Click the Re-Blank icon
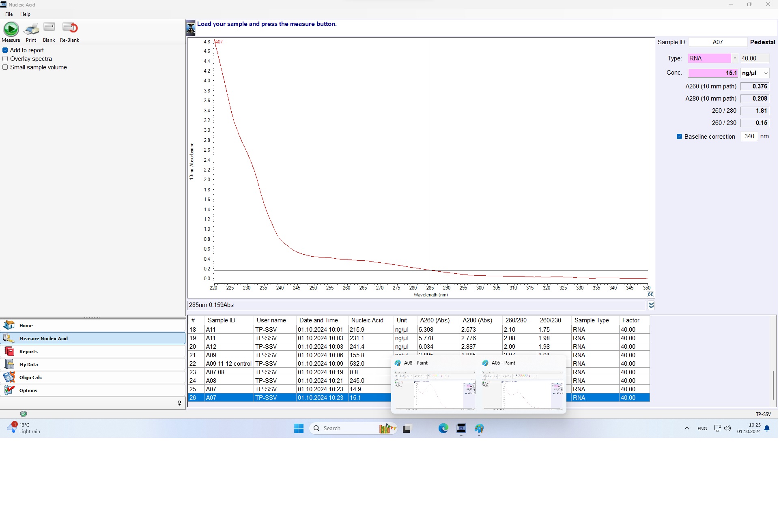 70,28
